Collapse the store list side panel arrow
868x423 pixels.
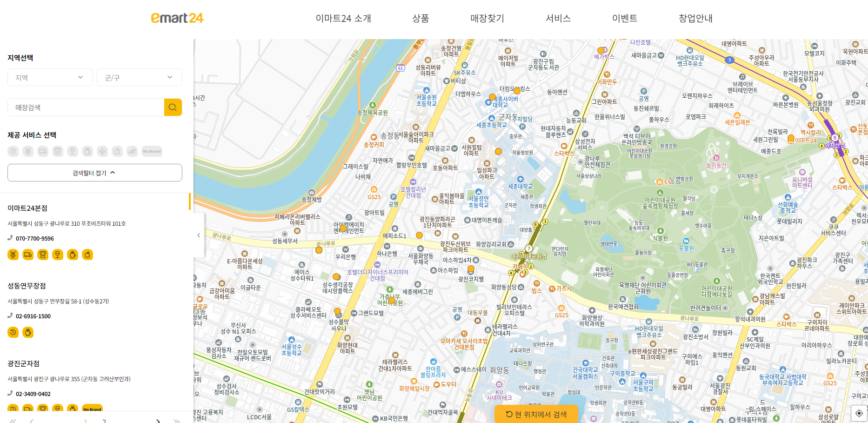tap(199, 235)
